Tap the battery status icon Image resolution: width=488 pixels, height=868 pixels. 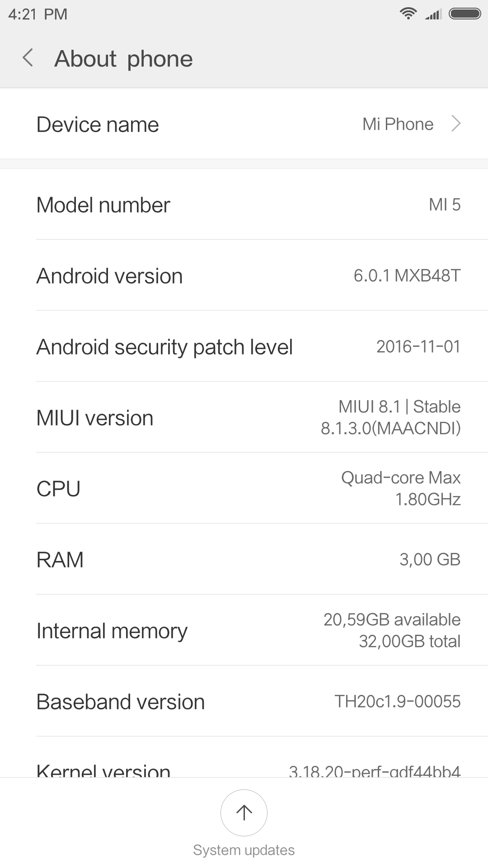click(x=465, y=14)
